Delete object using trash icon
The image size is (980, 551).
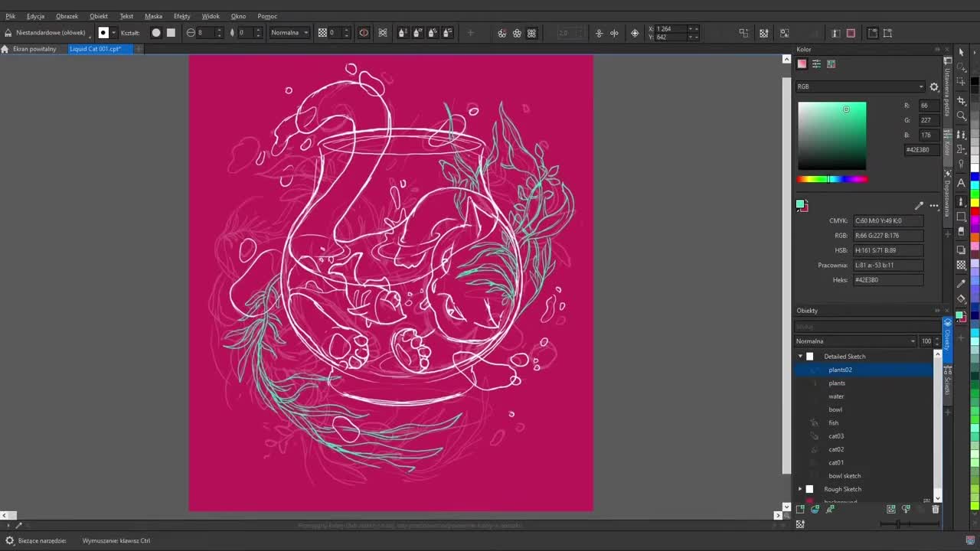[x=935, y=509]
